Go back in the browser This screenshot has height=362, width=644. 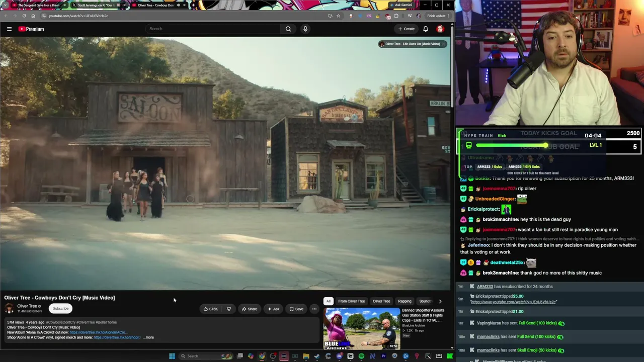click(x=6, y=16)
